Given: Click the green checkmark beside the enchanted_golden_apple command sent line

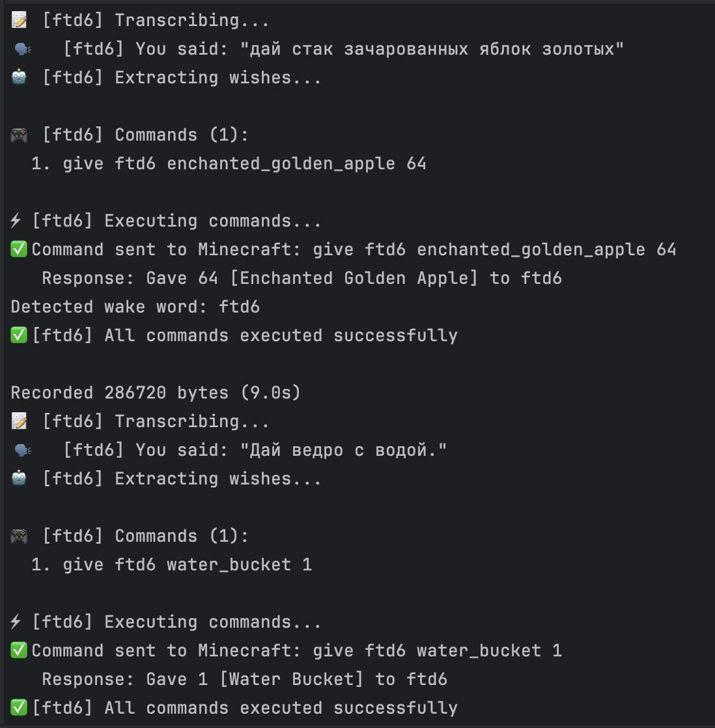Looking at the screenshot, I should tap(19, 249).
